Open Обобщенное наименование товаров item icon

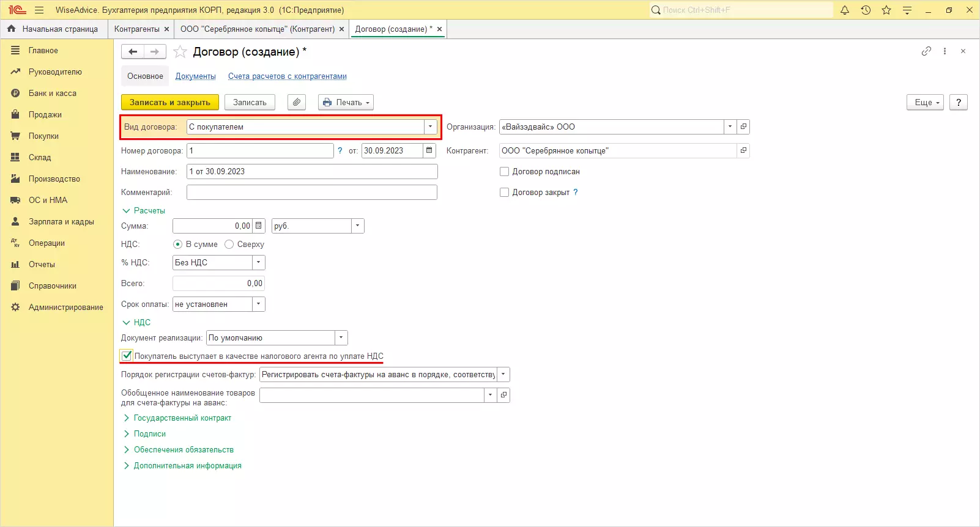pyautogui.click(x=503, y=395)
